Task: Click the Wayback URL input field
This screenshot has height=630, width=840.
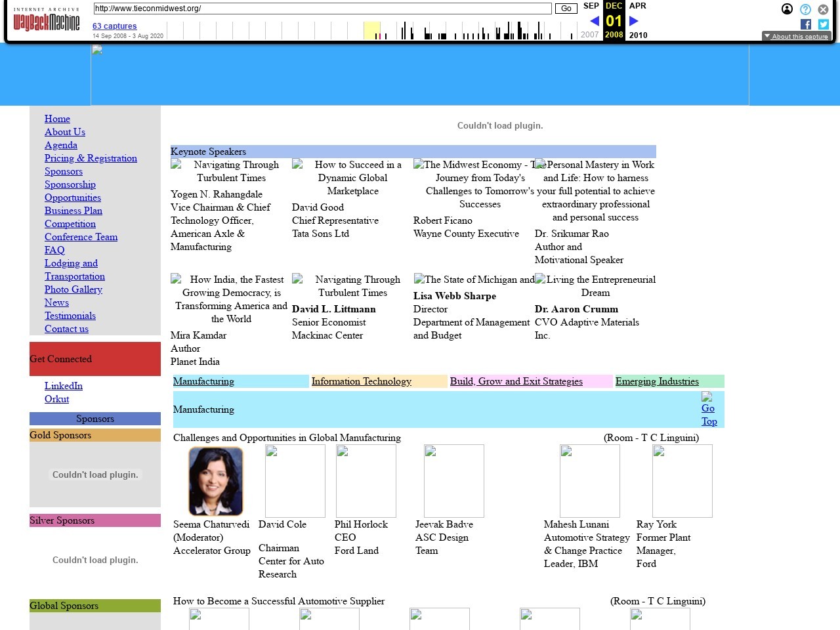Action: tap(322, 9)
